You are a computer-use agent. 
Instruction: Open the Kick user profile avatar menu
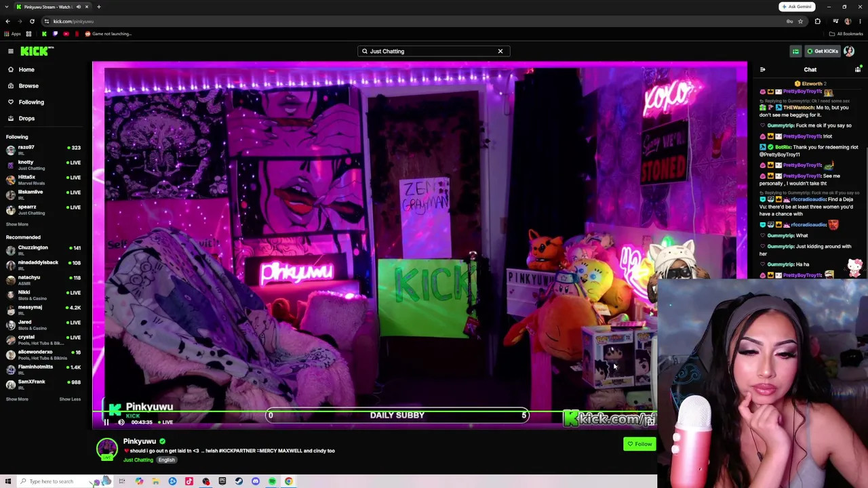(849, 51)
